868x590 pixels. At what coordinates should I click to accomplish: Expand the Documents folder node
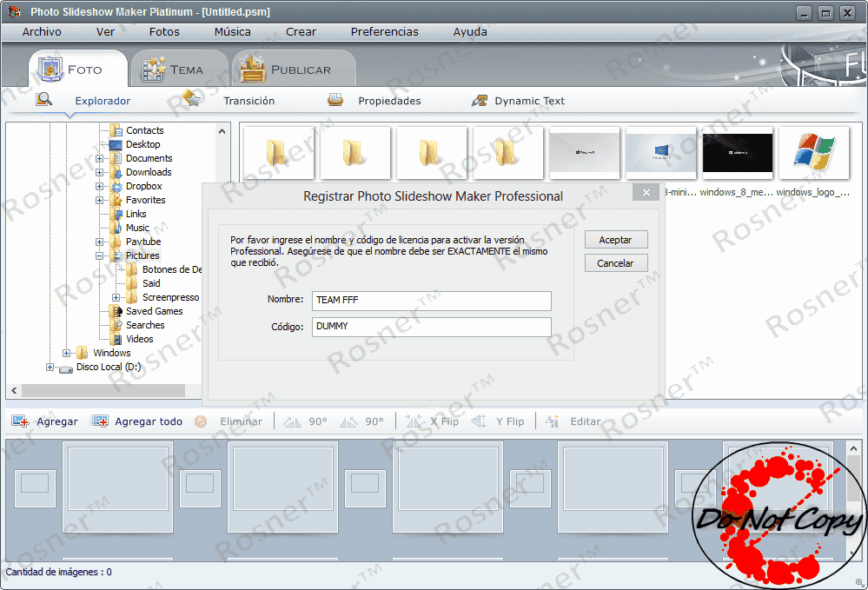100,158
